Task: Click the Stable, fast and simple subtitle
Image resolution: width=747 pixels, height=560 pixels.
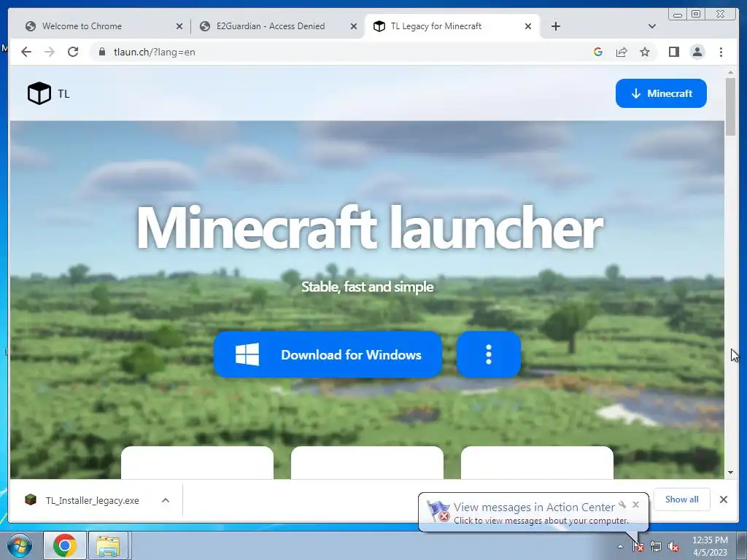Action: click(x=368, y=287)
